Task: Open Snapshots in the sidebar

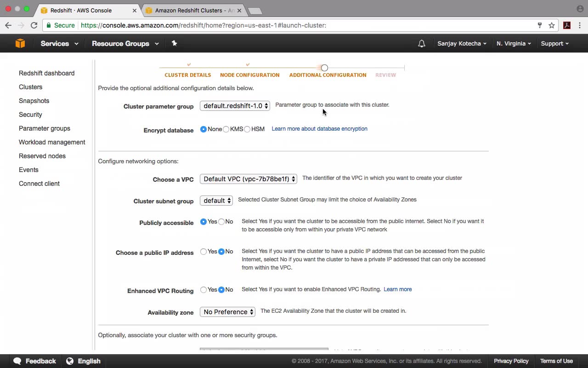Action: [x=34, y=101]
